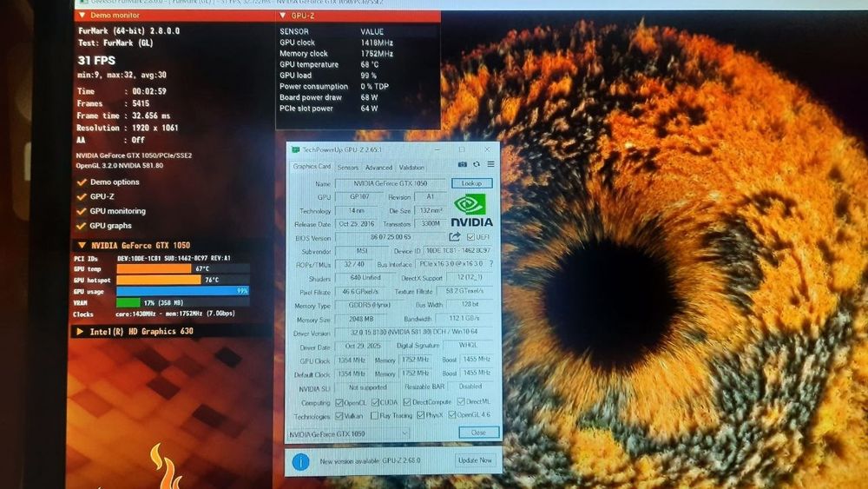Click the Clocks core and mem readout
The width and height of the screenshot is (868, 489).
coord(154,314)
